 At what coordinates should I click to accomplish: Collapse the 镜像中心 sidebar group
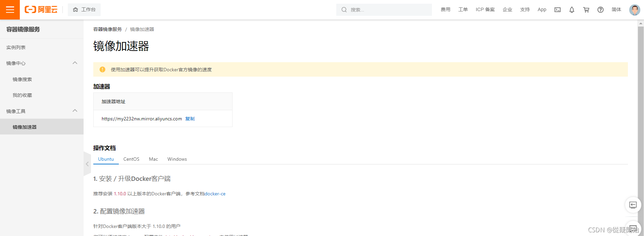(x=75, y=63)
